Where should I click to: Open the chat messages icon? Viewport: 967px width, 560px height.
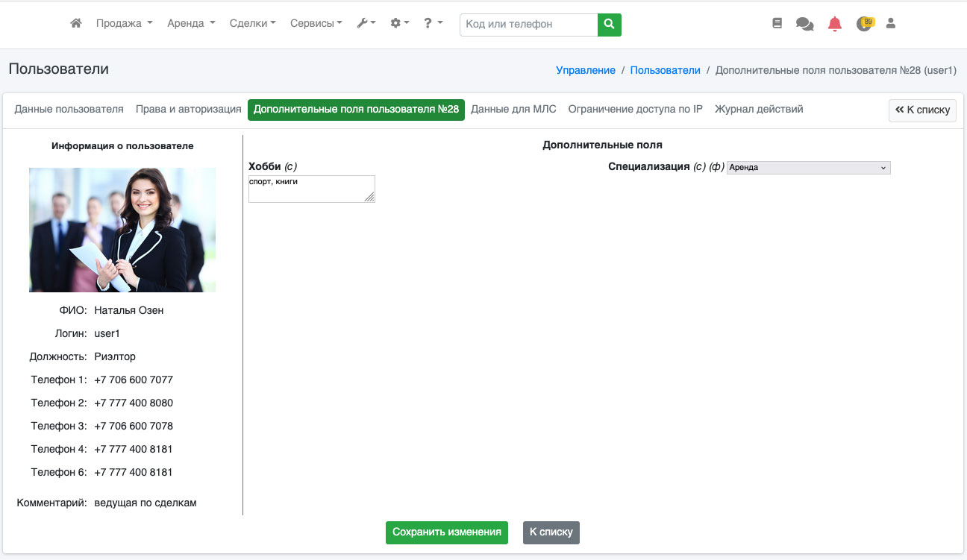pyautogui.click(x=805, y=24)
